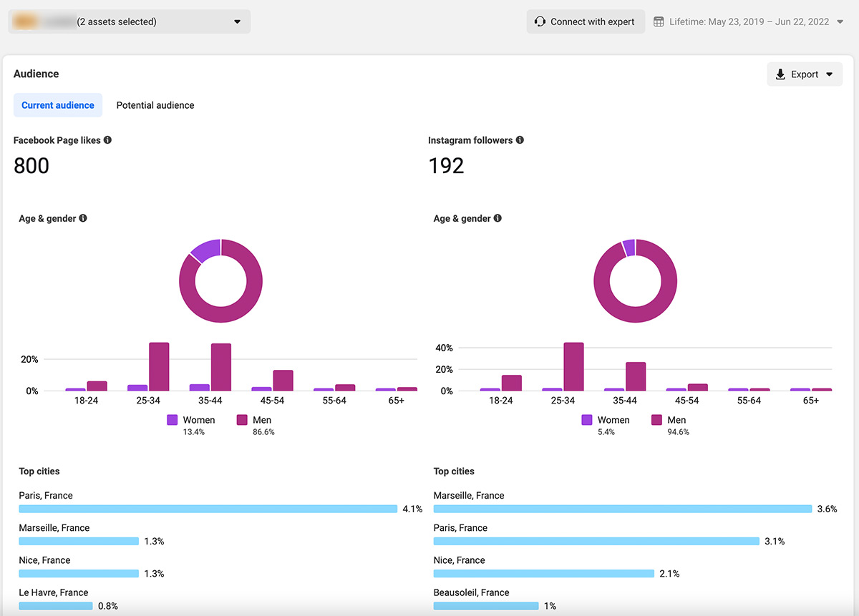Click info icon beside Instagram followers

coord(520,140)
